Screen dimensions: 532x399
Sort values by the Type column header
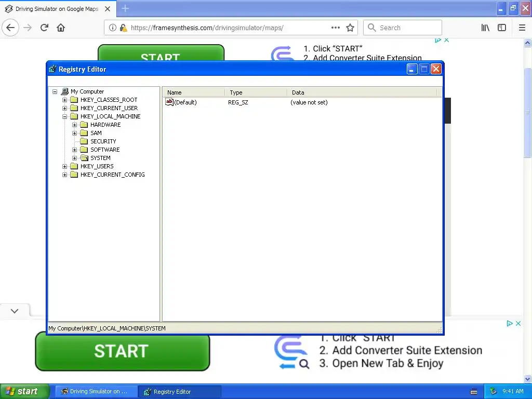pos(256,92)
